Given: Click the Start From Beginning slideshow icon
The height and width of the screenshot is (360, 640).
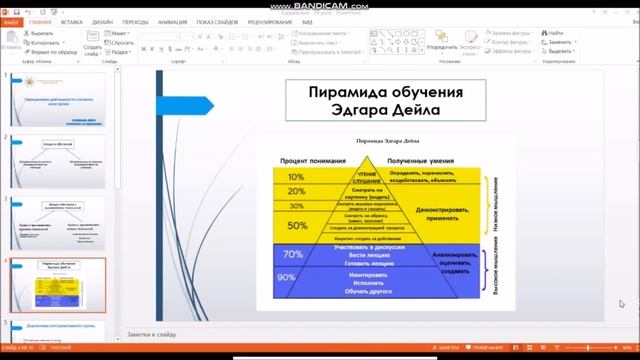Looking at the screenshot, I should coord(54,13).
